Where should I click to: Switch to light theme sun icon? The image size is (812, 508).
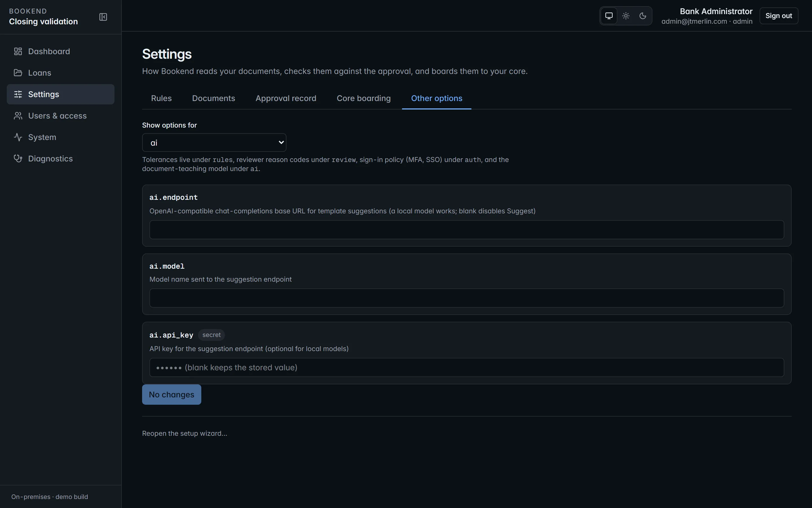tap(626, 16)
